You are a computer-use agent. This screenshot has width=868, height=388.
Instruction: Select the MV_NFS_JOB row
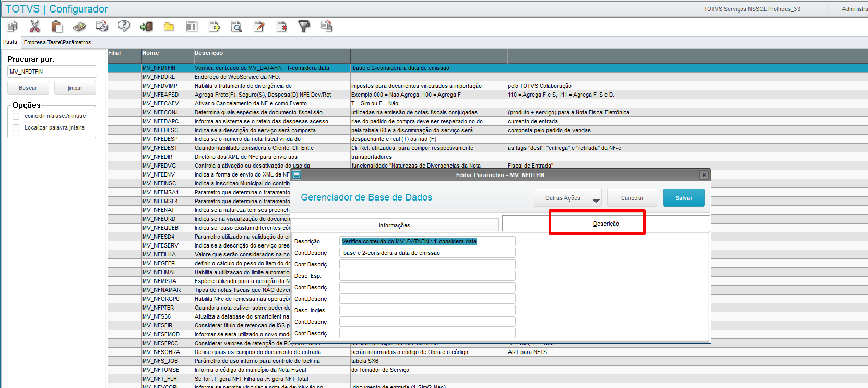pyautogui.click(x=487, y=361)
